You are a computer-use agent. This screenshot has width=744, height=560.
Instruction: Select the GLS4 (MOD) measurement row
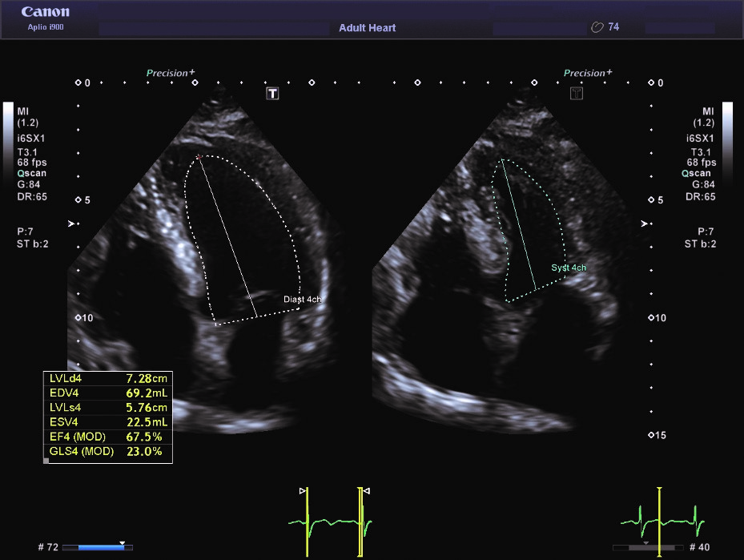point(107,452)
